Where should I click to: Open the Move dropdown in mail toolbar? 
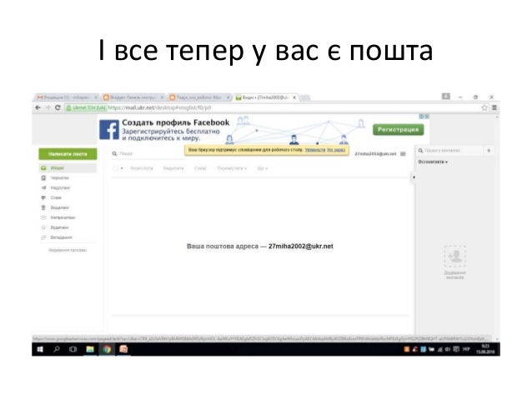point(232,168)
